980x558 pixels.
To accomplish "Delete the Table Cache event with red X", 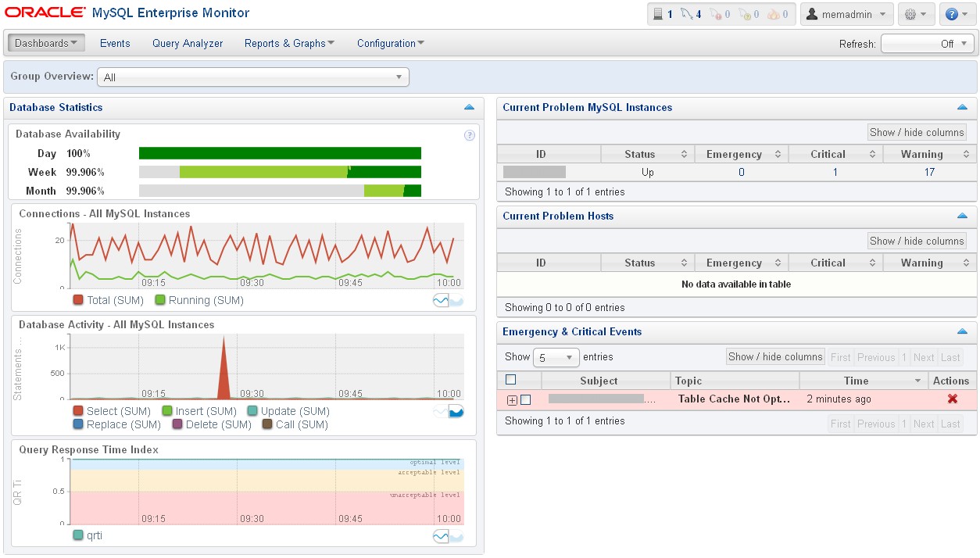I will point(952,399).
